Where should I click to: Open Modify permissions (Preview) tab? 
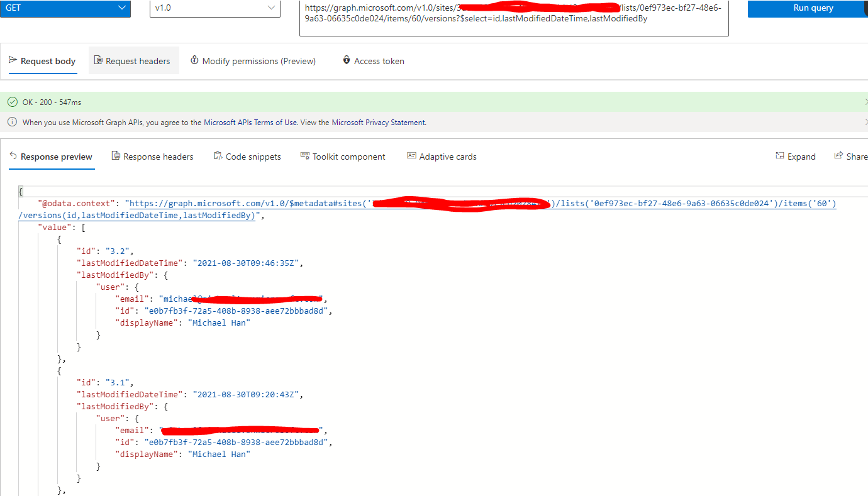(253, 61)
